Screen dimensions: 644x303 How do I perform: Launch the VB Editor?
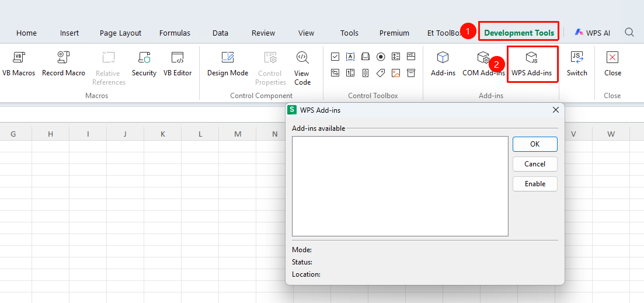(177, 63)
